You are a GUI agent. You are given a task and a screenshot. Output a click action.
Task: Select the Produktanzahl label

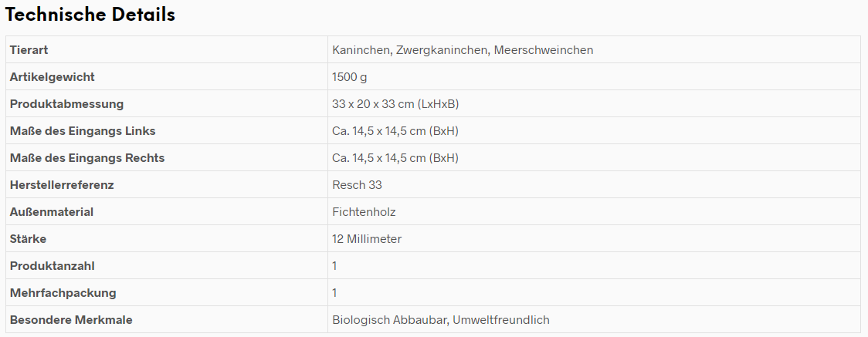coord(52,266)
